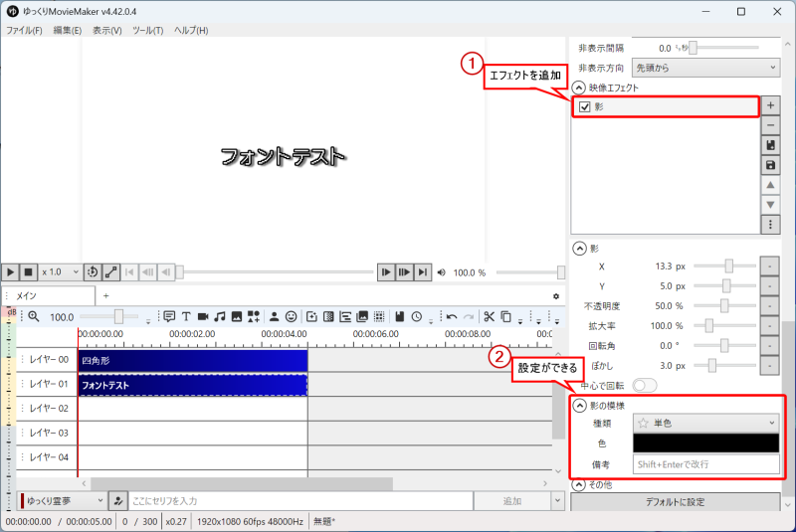Click the timeline settings gear icon

point(556,296)
